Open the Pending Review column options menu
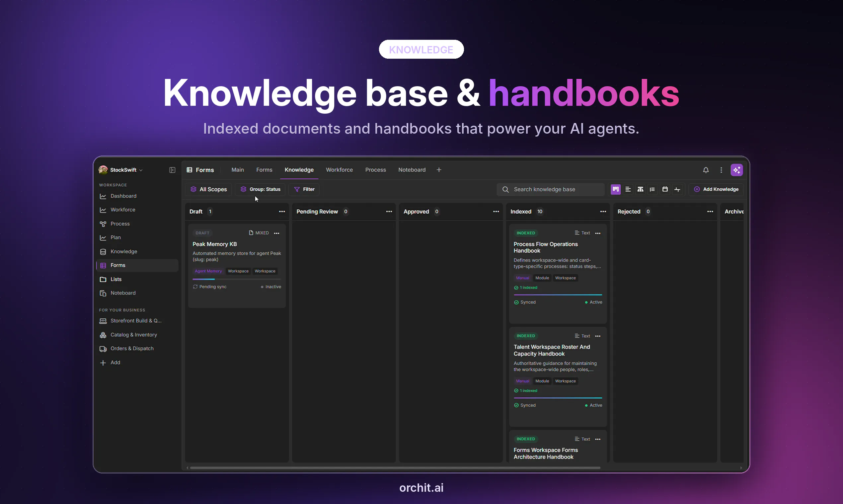Image resolution: width=843 pixels, height=504 pixels. pos(389,212)
